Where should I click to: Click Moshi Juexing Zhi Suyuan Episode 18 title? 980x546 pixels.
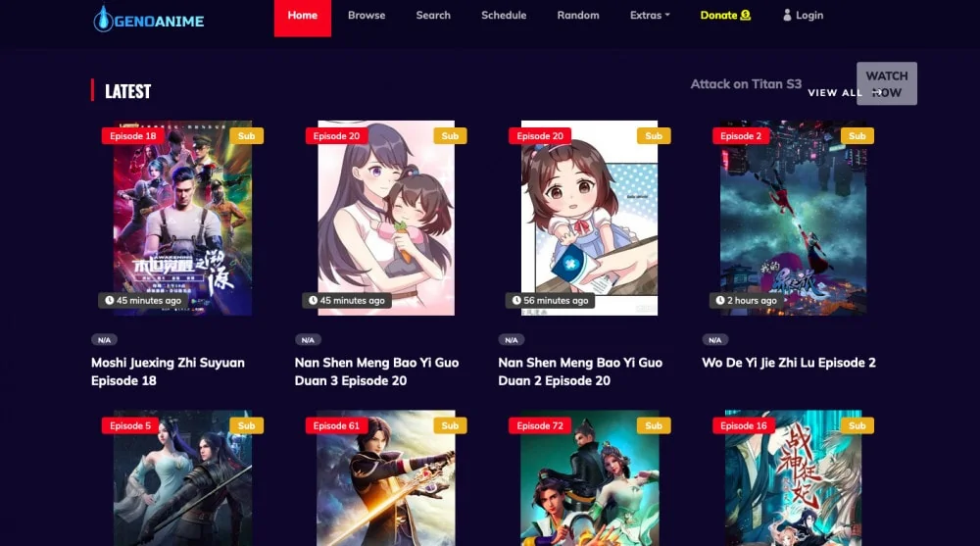[168, 372]
